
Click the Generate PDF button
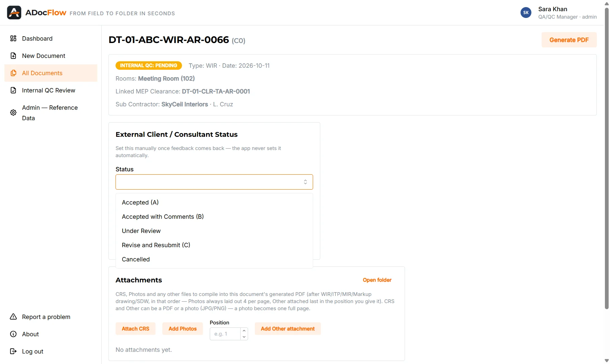569,40
